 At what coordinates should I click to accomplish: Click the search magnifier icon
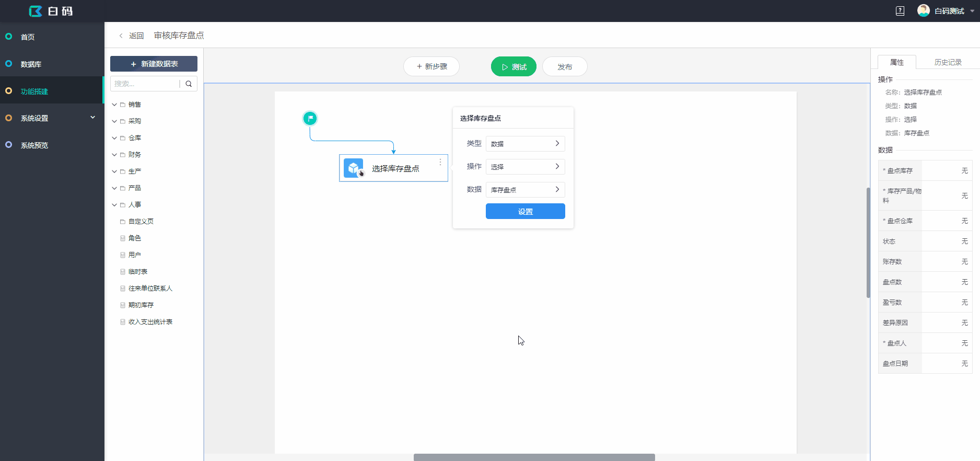pos(189,84)
